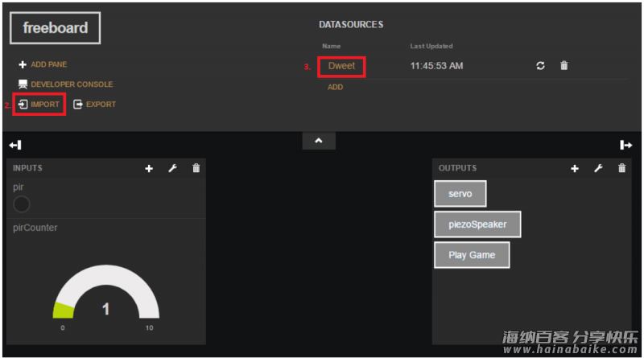Add a widget to the INPUTS pane

[149, 168]
